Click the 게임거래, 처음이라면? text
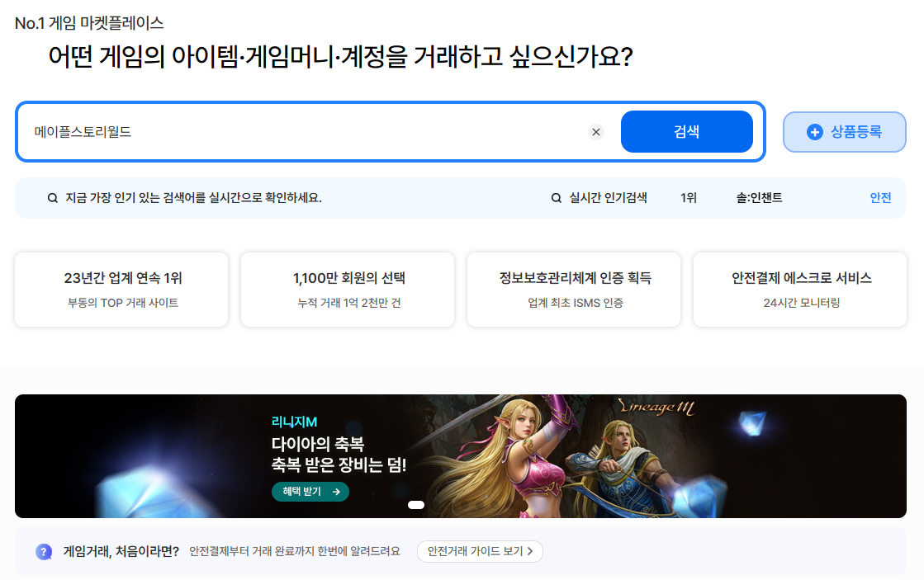This screenshot has height=580, width=924. [x=121, y=551]
